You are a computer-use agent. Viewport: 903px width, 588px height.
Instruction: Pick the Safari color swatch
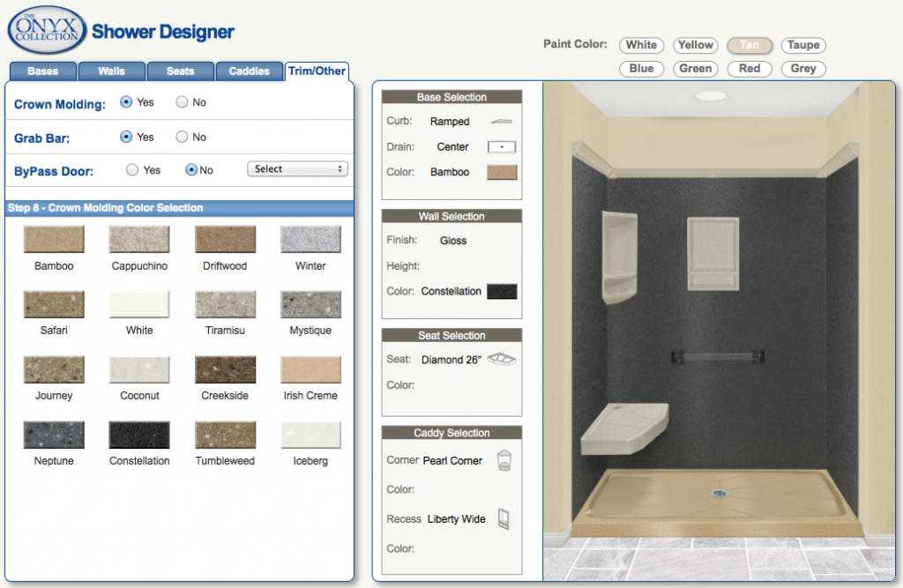click(x=54, y=304)
